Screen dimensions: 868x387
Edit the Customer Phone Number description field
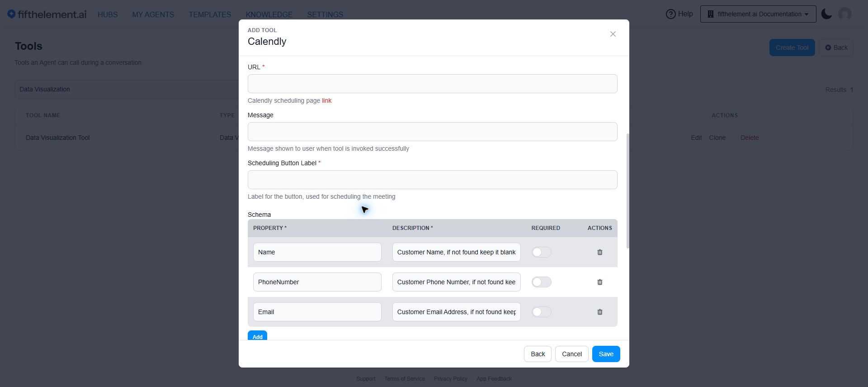[x=456, y=282]
